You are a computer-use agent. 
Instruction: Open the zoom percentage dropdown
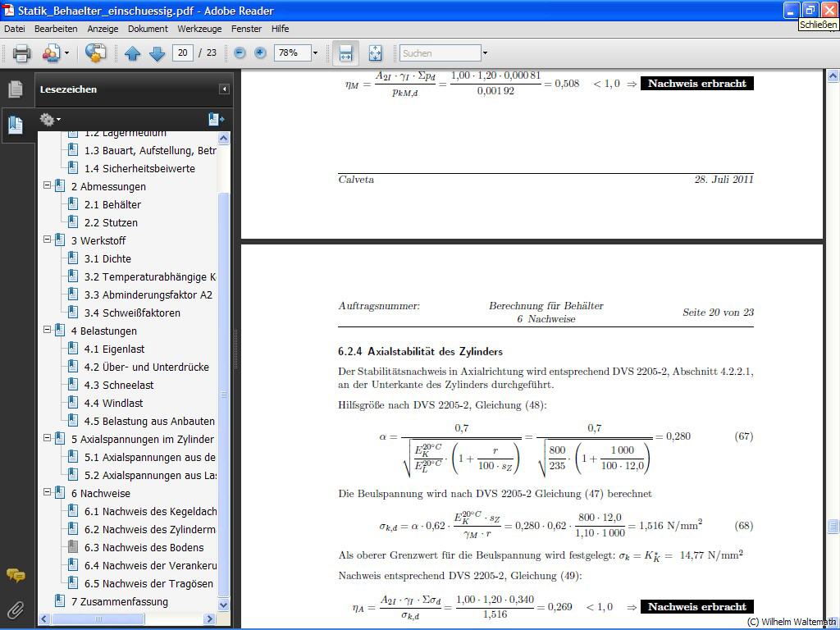pos(315,53)
